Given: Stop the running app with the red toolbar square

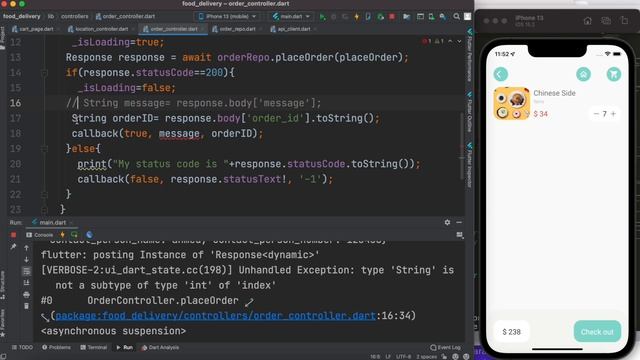Looking at the screenshot, I should coord(392,17).
